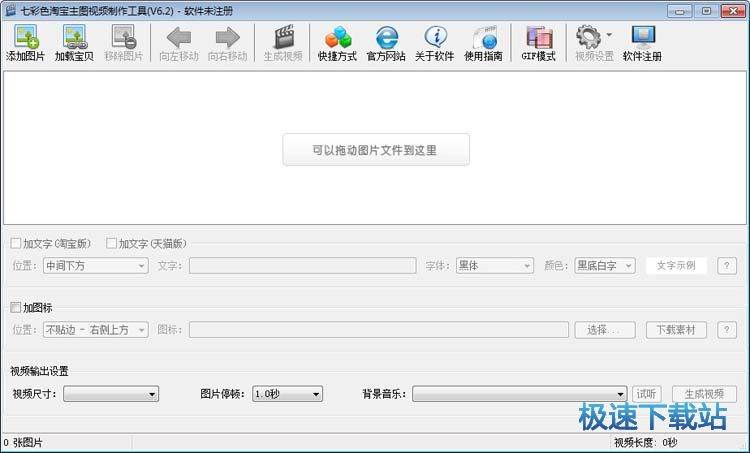Screen dimensions: 750x453
Task: Expand the 视频尺寸 dropdown
Action: (x=111, y=395)
